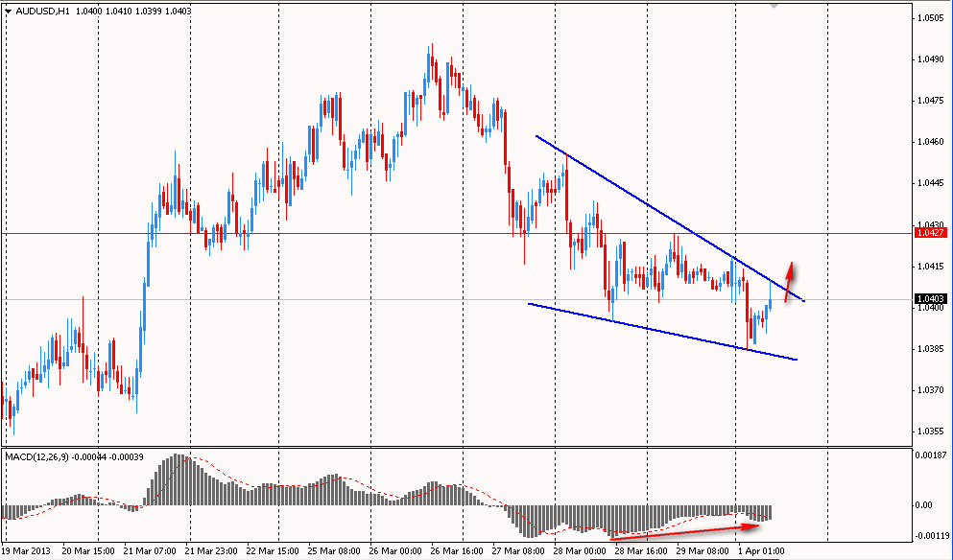The height and width of the screenshot is (560, 953).
Task: Click the AUDUSD,H1 chart title text
Action: [x=42, y=11]
